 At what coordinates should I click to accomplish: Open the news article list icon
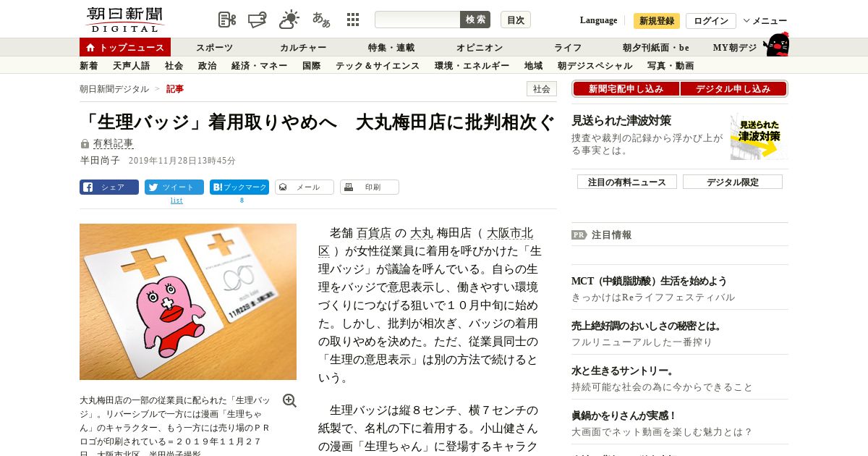click(x=227, y=20)
